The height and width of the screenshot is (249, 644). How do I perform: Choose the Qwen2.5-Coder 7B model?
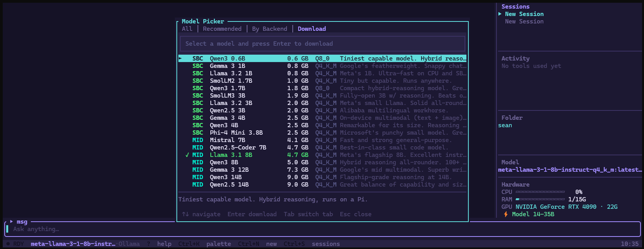(x=322, y=148)
